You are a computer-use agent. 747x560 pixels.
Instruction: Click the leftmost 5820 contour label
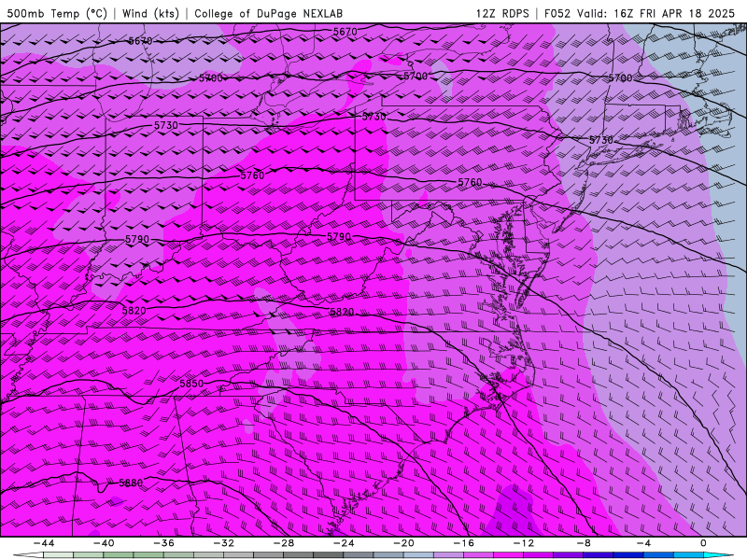point(134,311)
